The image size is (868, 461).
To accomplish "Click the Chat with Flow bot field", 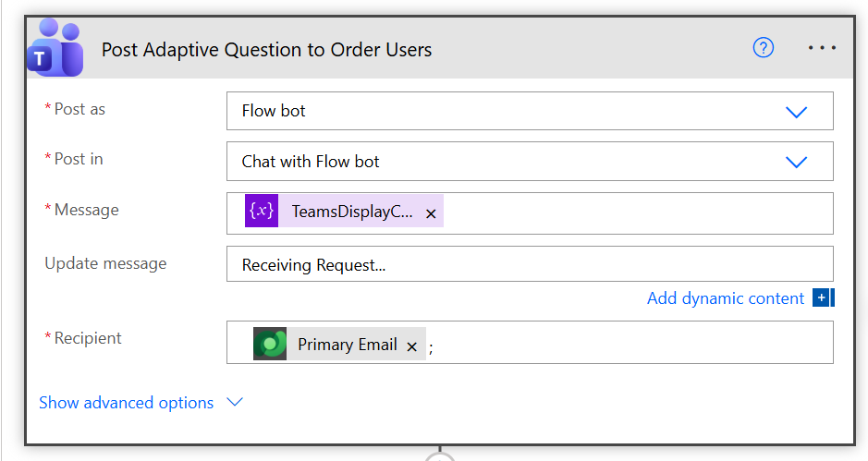I will [311, 162].
